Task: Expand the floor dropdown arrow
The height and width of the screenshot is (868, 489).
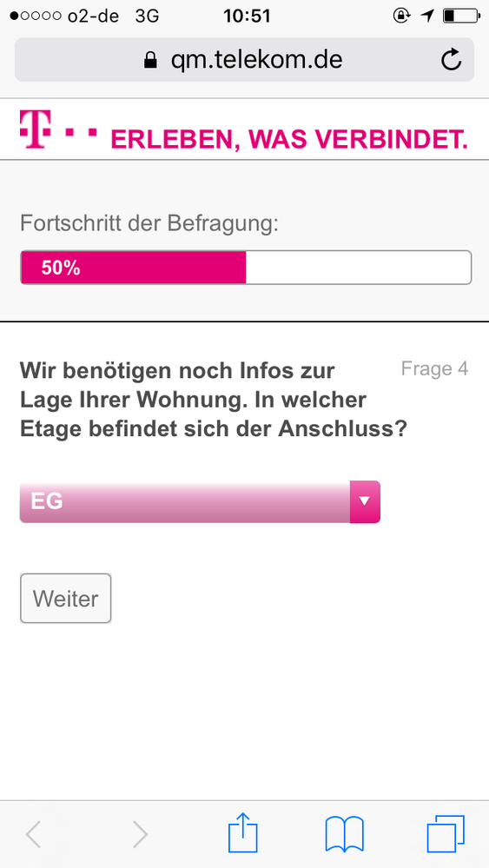Action: point(365,501)
